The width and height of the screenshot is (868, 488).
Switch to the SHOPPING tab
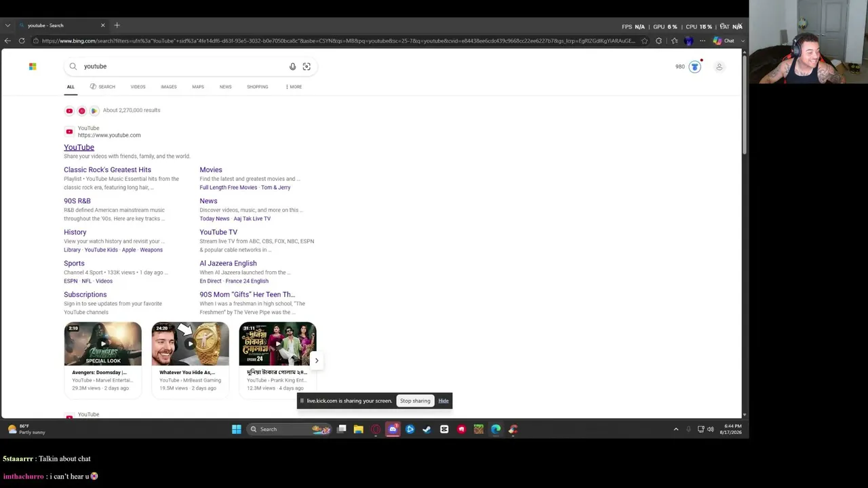point(258,87)
